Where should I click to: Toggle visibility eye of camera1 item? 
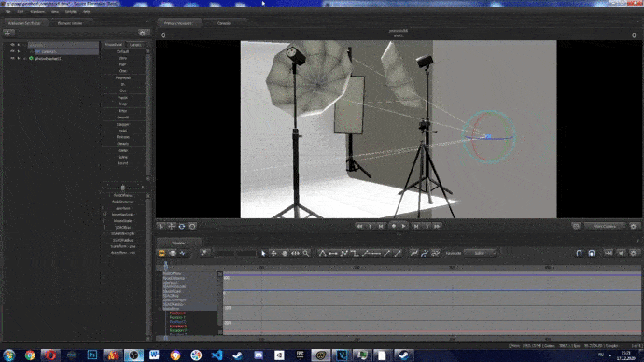[x=13, y=51]
